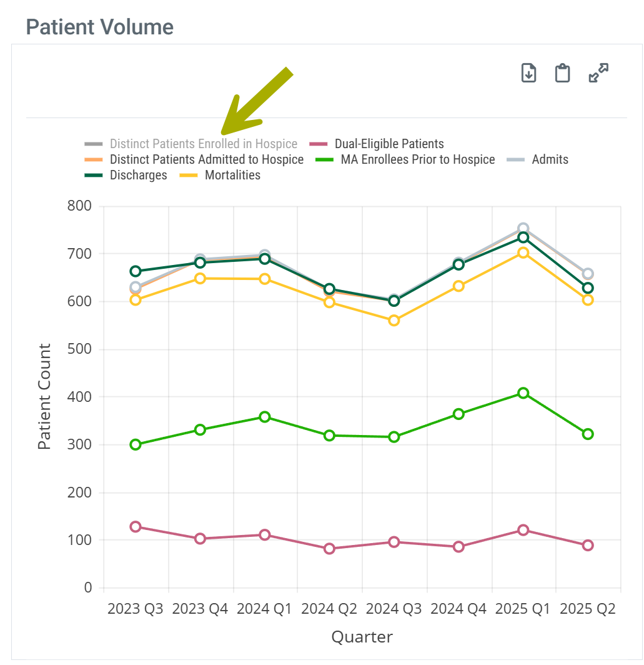
Task: Copy the chart to clipboard
Action: pos(563,73)
